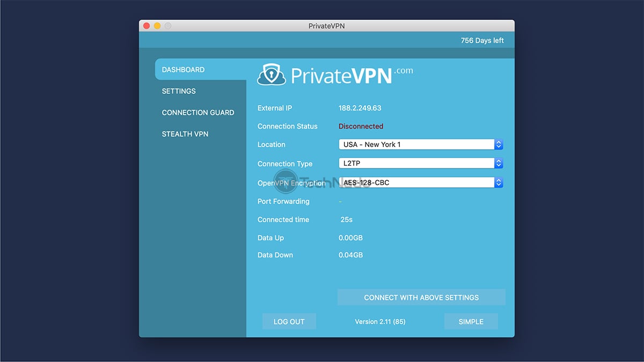The width and height of the screenshot is (644, 362).
Task: Switch to the Settings tab
Action: tap(179, 91)
